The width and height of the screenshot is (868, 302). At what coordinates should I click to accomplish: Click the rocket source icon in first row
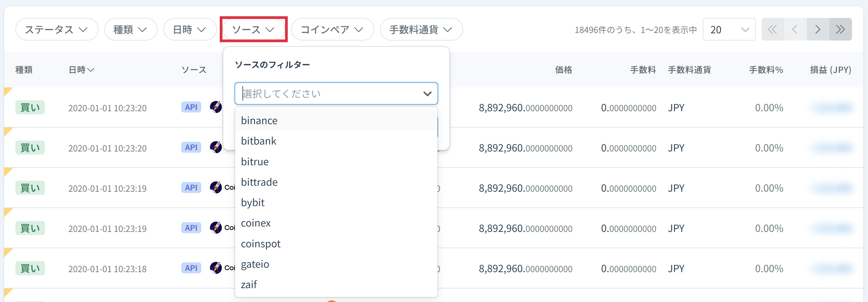point(216,107)
